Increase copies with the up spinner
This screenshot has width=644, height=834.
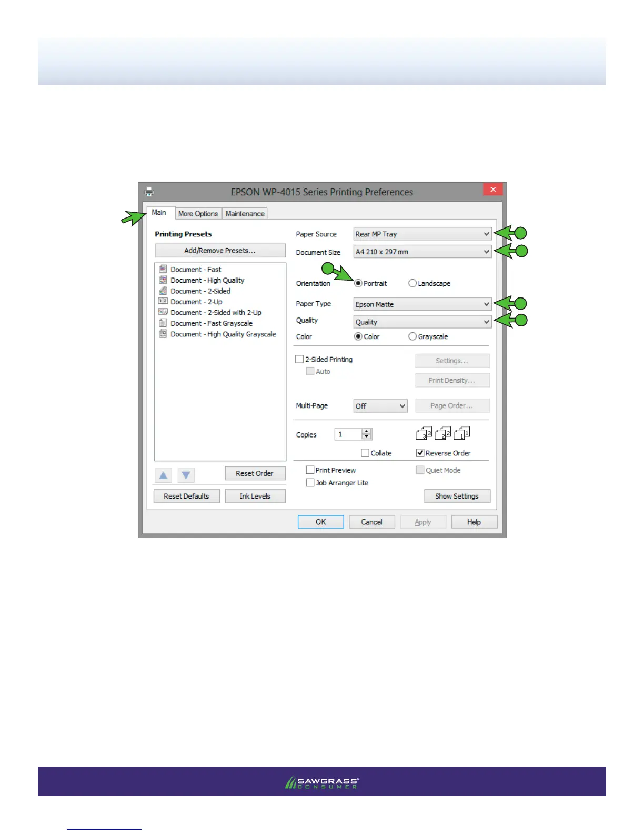tap(367, 431)
